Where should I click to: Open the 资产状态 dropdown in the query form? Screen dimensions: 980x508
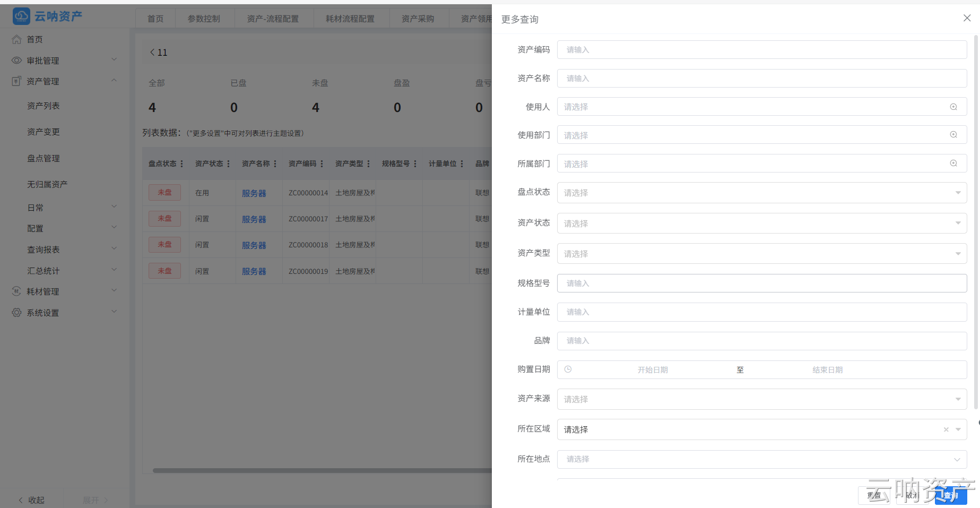762,223
